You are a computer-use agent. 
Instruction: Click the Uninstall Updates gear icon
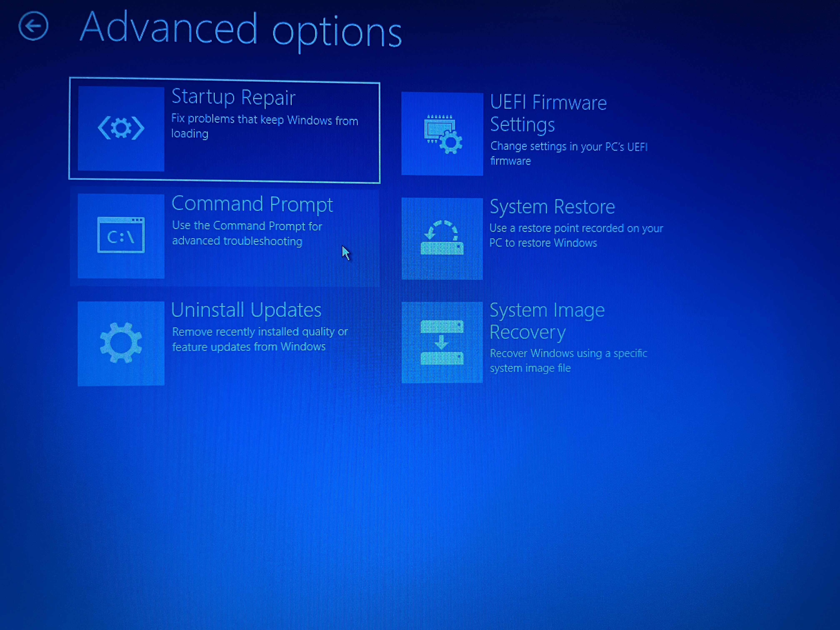click(x=121, y=343)
